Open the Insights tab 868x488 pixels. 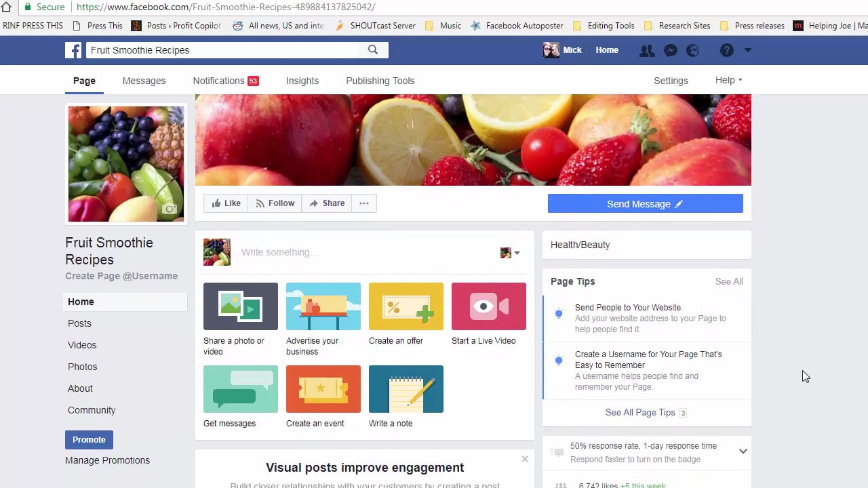pos(302,81)
